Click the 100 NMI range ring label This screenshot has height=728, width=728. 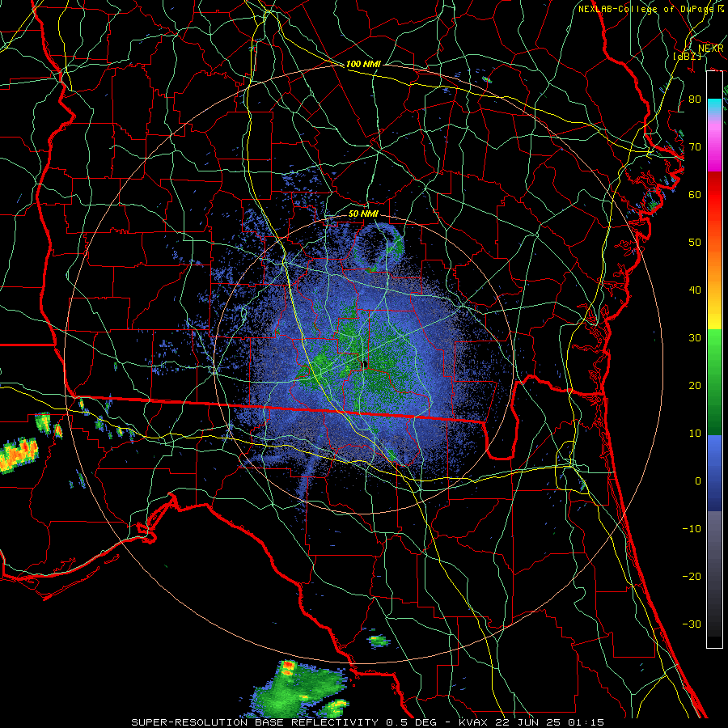[x=363, y=64]
